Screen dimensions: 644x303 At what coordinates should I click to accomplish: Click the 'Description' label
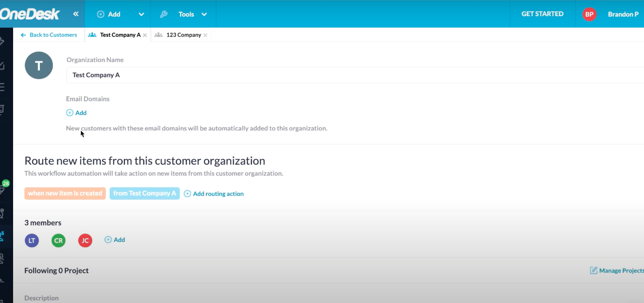[x=41, y=298]
